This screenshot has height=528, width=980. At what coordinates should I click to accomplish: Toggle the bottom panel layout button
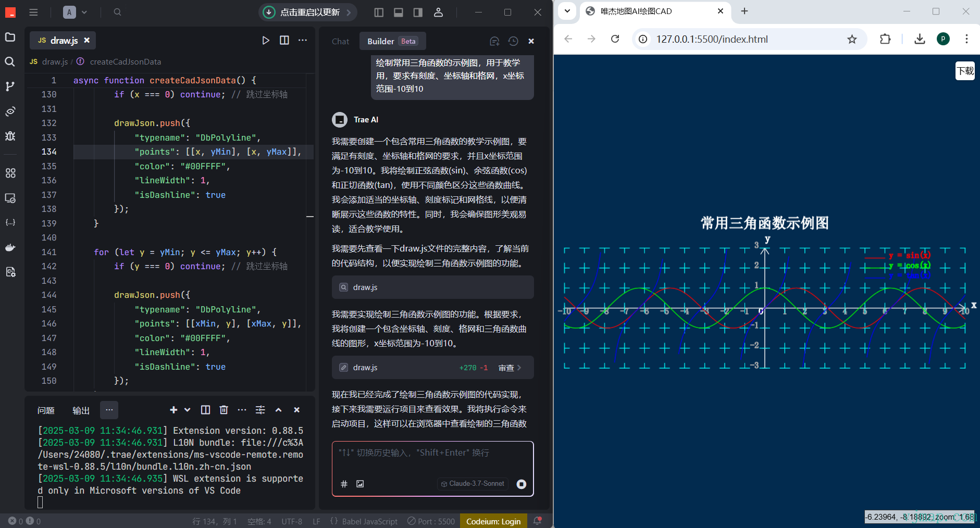[399, 12]
